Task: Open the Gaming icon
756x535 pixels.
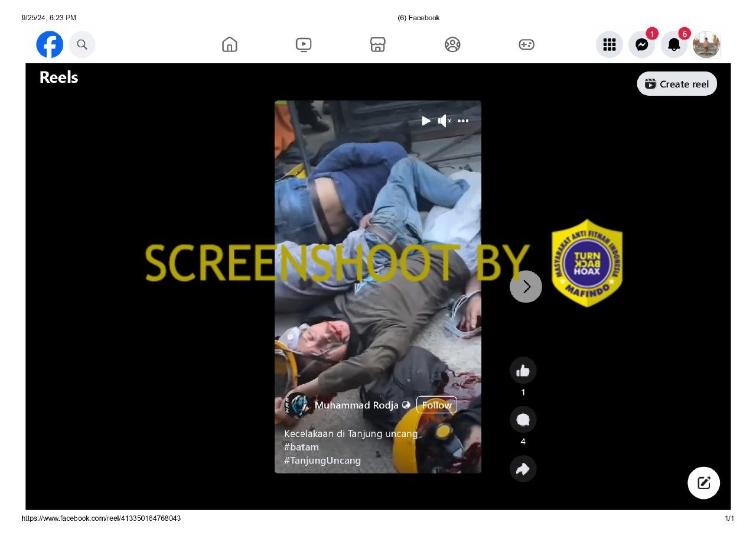Action: [526, 44]
